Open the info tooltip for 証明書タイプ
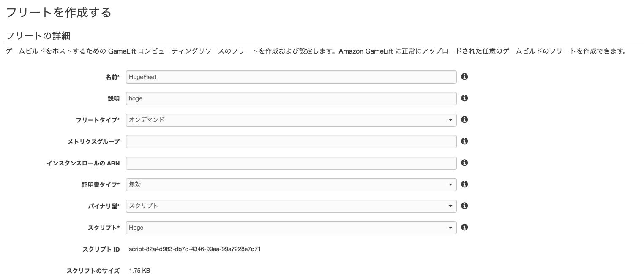 click(x=464, y=184)
